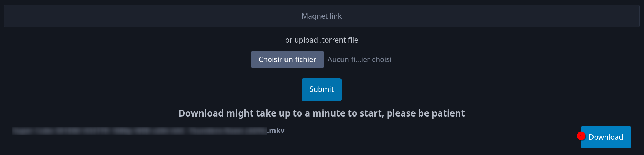Viewport: 644px width, 155px height.
Task: Select the blurred .mkv file name
Action: point(148,130)
